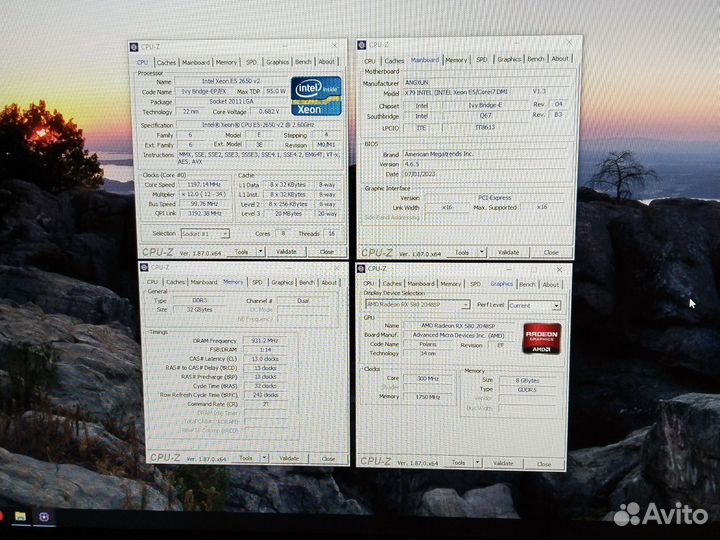Click Close button in the CPU window

[326, 252]
